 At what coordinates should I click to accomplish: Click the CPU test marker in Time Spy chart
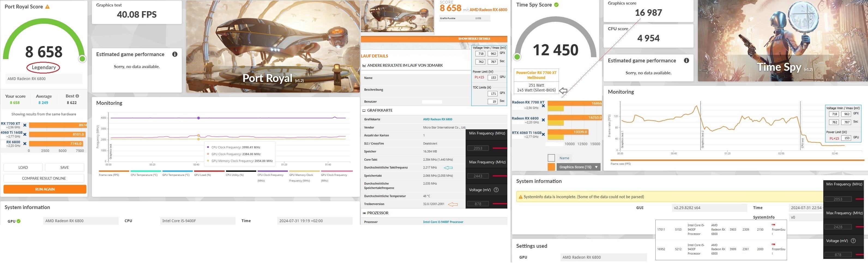(803, 143)
